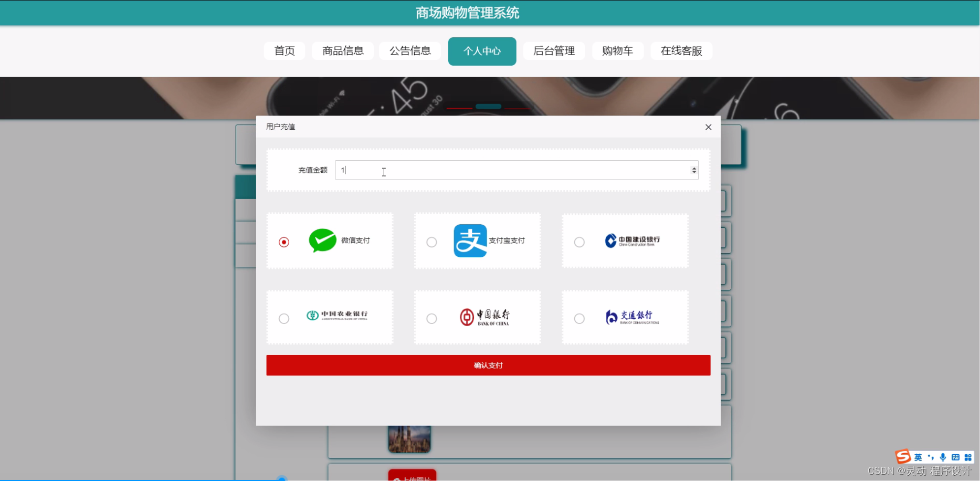Select the 支付宝支付 radio button
Screen dimensions: 980x481
[431, 242]
